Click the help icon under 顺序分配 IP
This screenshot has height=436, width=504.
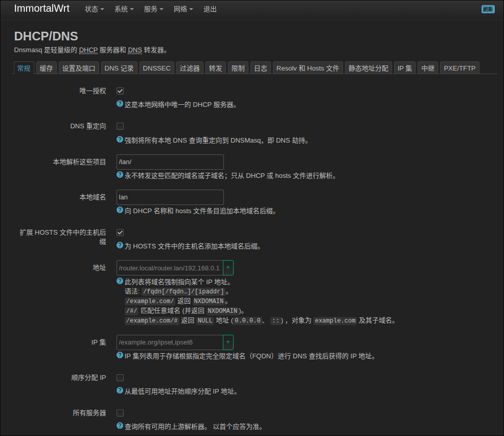pyautogui.click(x=120, y=391)
